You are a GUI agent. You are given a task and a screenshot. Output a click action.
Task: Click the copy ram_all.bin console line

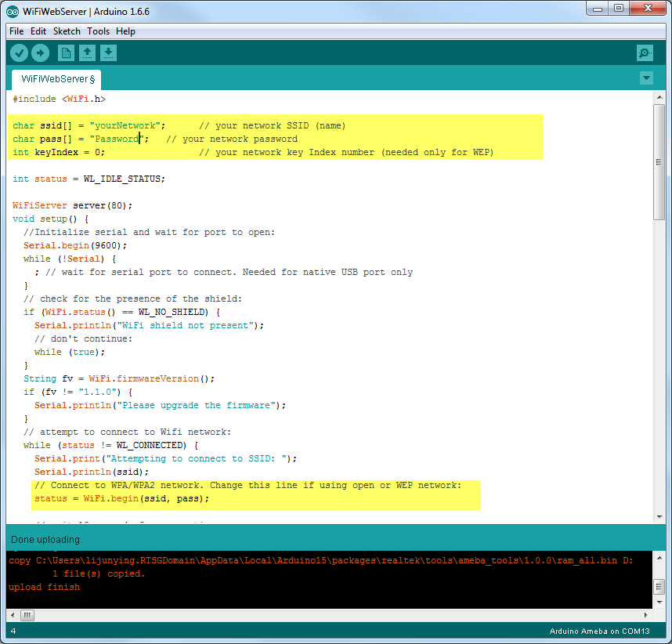320,560
